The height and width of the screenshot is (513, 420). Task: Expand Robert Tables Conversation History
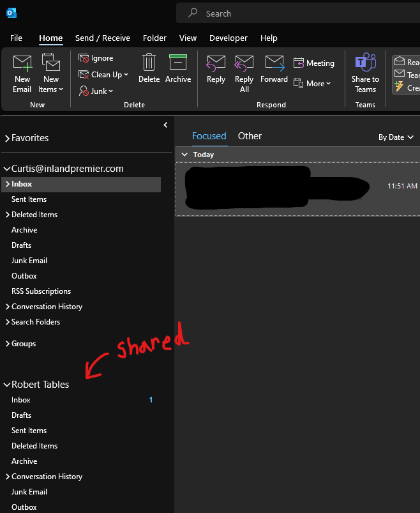tap(8, 477)
